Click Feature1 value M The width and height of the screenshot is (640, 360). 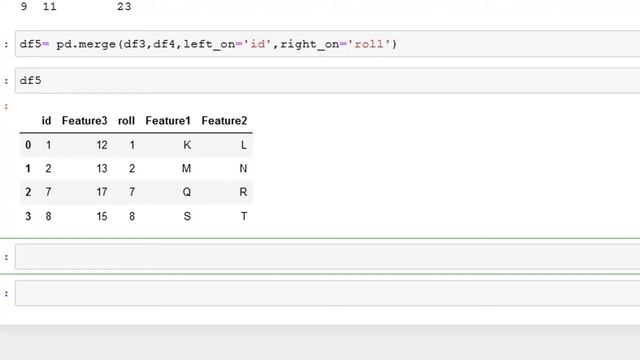187,169
